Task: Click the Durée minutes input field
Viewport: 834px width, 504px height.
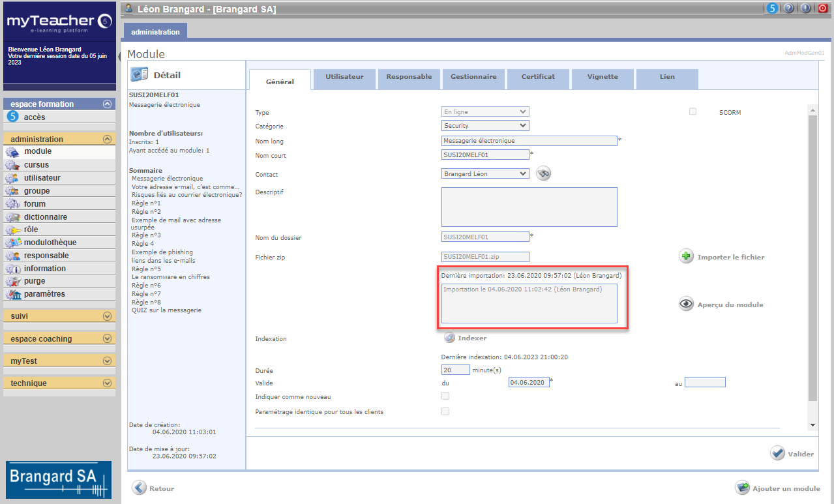Action: pos(456,370)
